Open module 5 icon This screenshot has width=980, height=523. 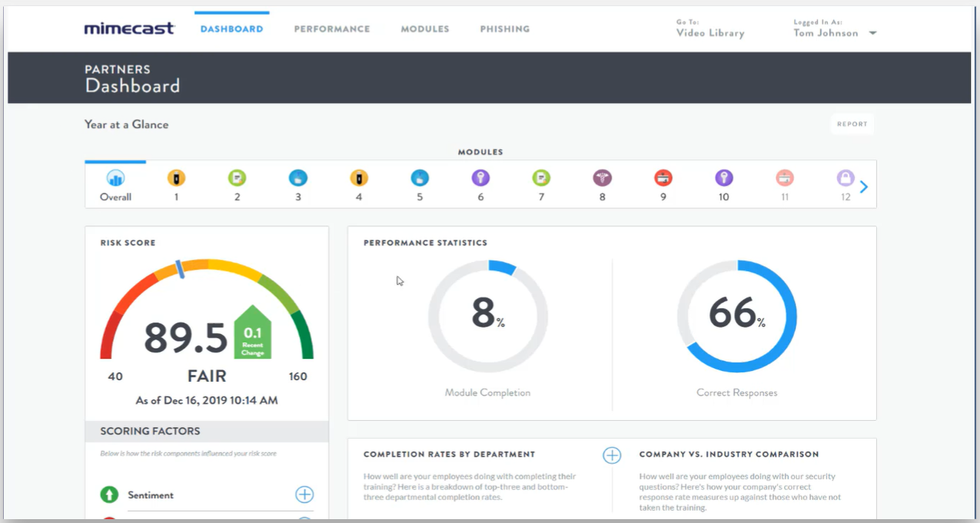point(420,178)
